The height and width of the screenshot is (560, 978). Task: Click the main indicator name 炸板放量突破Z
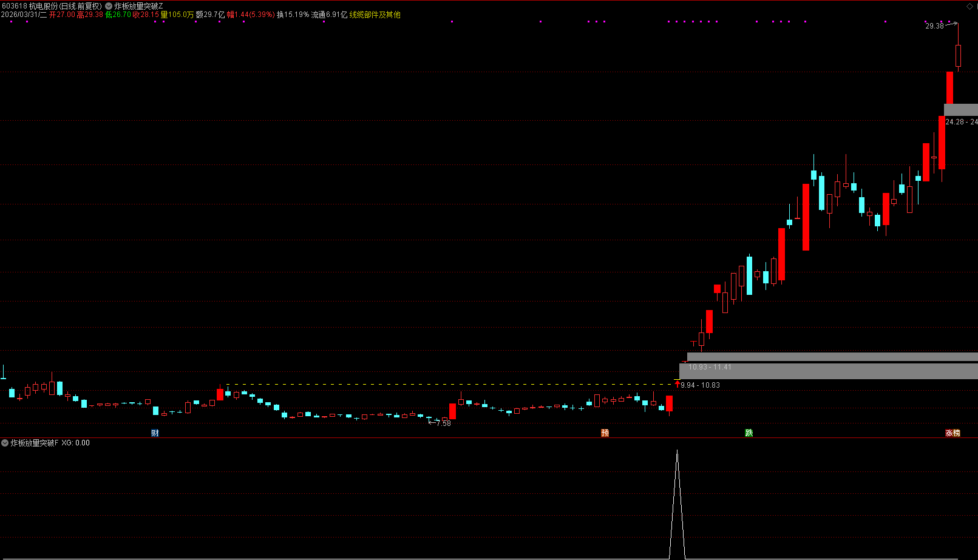pos(138,6)
